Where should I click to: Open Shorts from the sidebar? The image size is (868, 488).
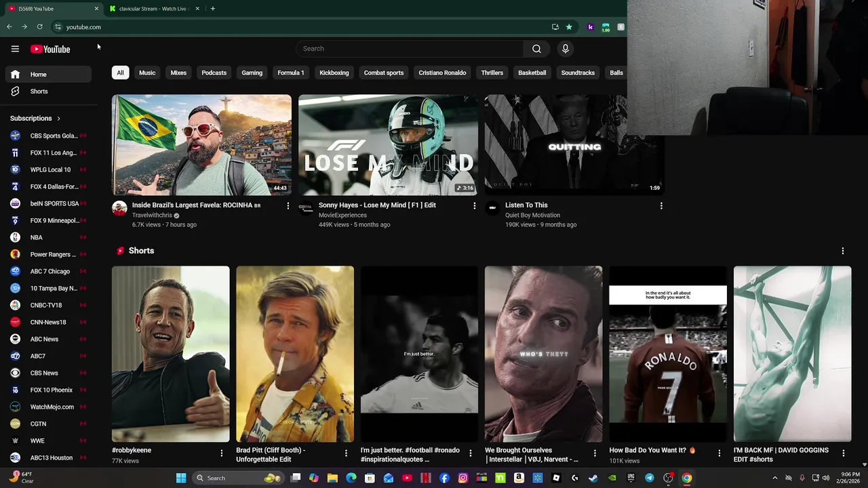[x=47, y=91]
